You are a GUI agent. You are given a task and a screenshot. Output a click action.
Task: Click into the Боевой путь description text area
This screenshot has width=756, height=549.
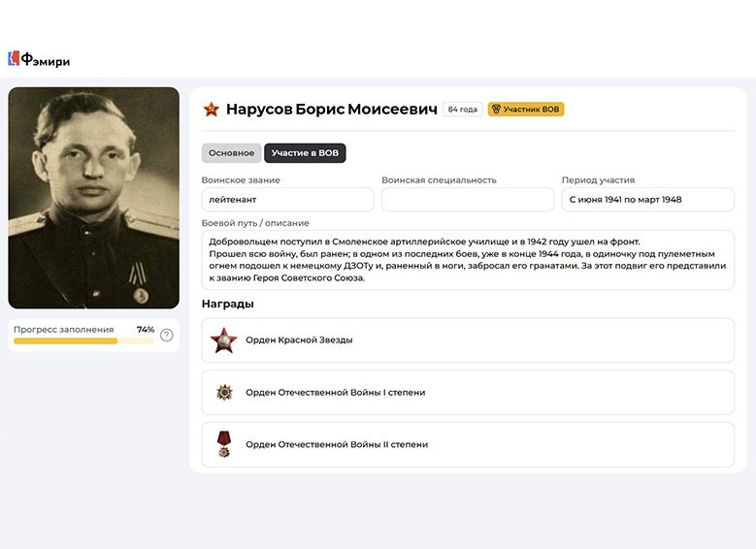tap(468, 260)
